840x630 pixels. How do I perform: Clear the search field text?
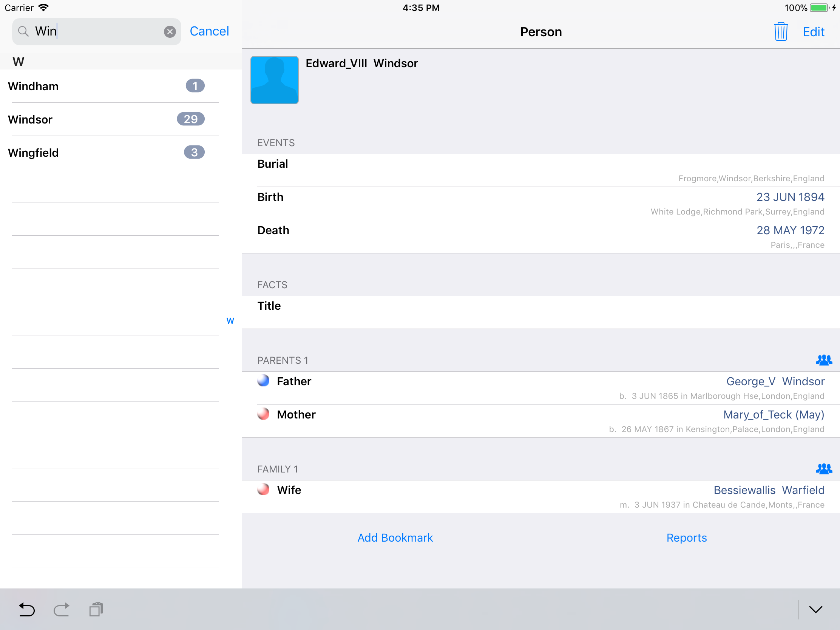[x=170, y=31]
